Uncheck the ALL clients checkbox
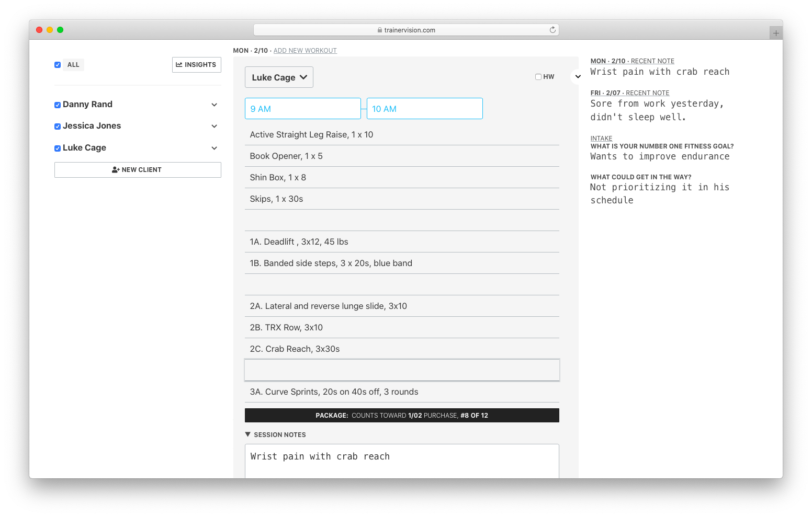 (58, 65)
